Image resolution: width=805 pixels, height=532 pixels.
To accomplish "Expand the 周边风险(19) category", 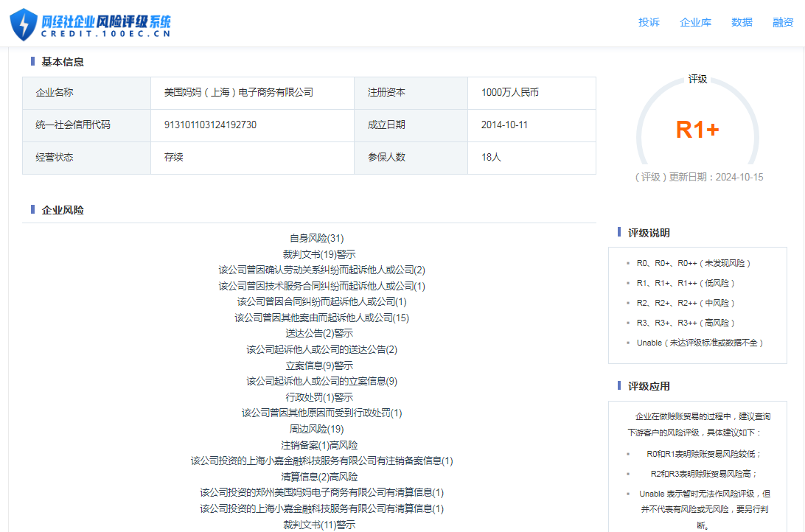I will [x=316, y=429].
